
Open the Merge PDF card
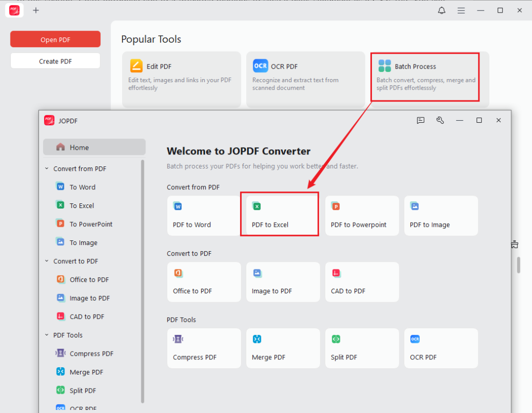coord(283,348)
